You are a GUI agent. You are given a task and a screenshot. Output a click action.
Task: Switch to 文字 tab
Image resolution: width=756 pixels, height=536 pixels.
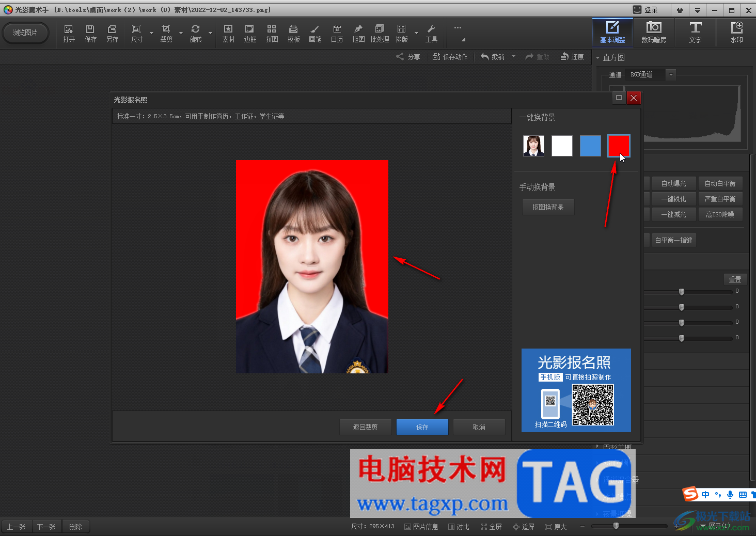tap(695, 32)
